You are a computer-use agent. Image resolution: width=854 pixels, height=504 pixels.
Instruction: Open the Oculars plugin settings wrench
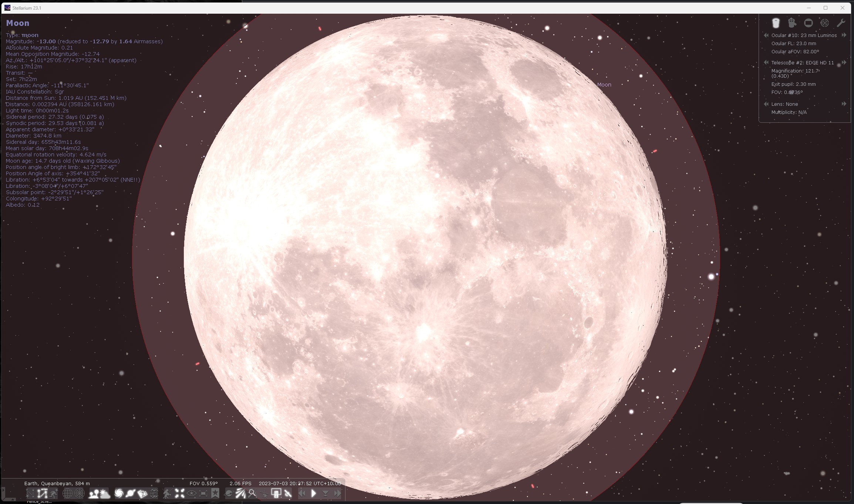coord(841,23)
